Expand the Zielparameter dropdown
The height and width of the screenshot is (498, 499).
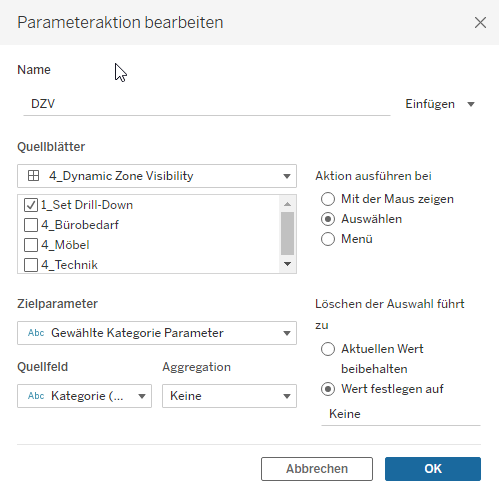pos(157,333)
